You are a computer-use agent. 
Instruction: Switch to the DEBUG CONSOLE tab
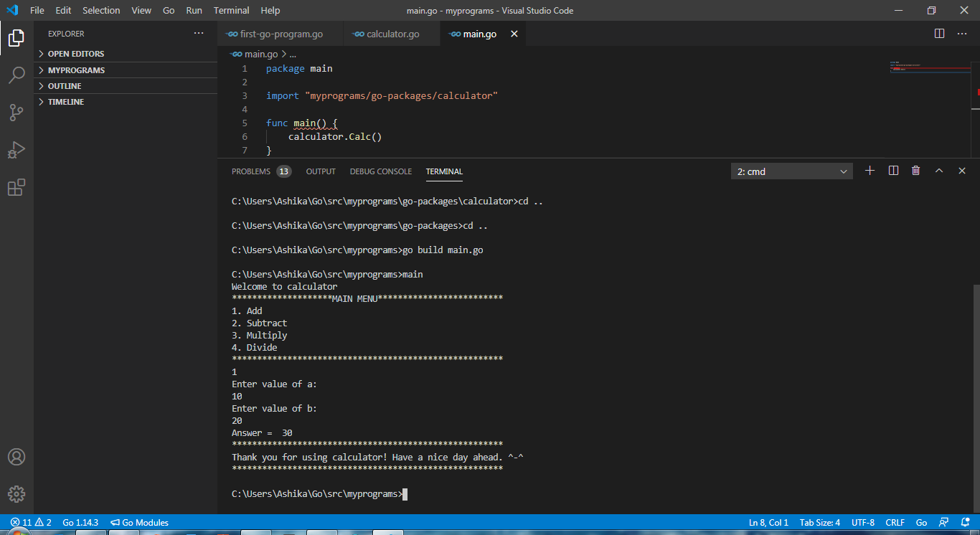(381, 171)
